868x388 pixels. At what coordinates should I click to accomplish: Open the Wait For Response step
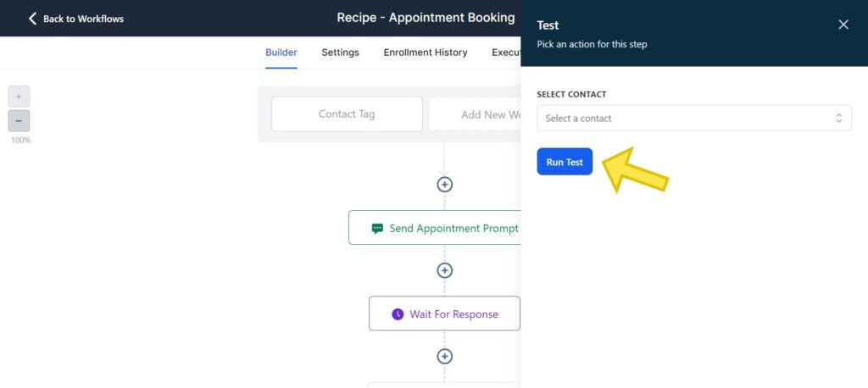point(453,314)
